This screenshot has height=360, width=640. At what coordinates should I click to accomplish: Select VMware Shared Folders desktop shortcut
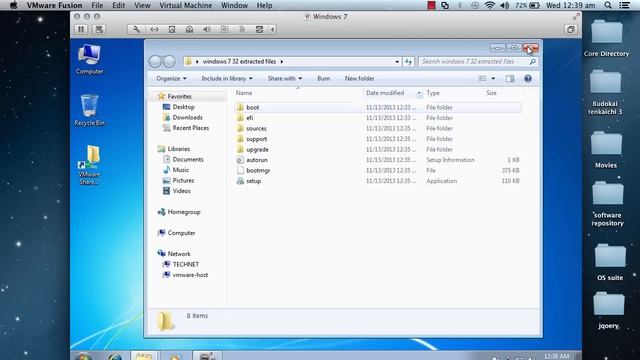pyautogui.click(x=89, y=165)
